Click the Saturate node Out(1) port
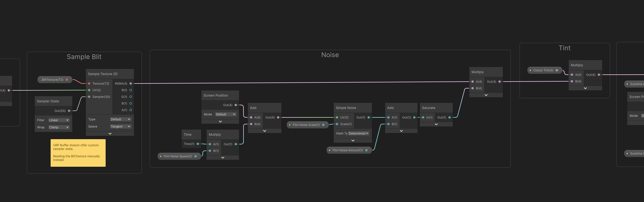This screenshot has width=644, height=202. click(450, 117)
